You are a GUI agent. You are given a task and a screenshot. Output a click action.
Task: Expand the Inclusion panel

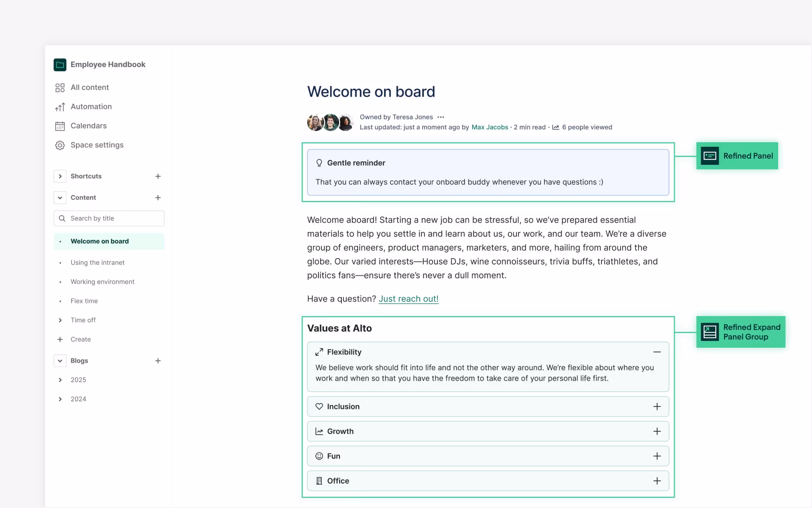(657, 406)
